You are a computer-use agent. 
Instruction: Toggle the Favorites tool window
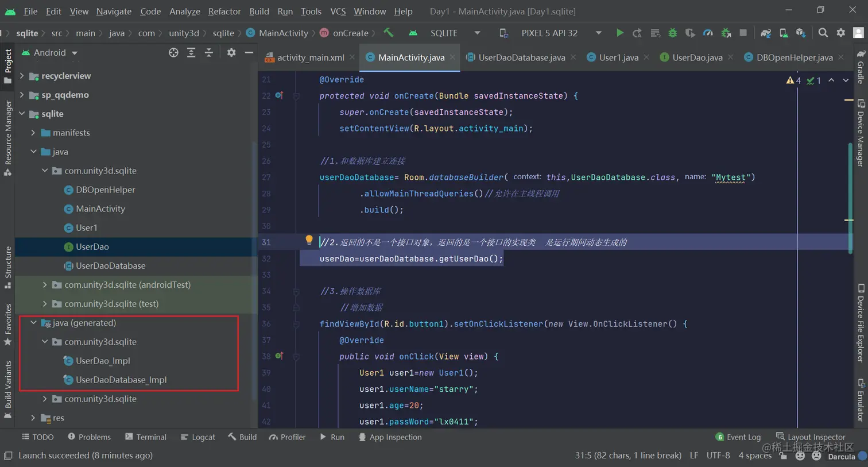8,324
